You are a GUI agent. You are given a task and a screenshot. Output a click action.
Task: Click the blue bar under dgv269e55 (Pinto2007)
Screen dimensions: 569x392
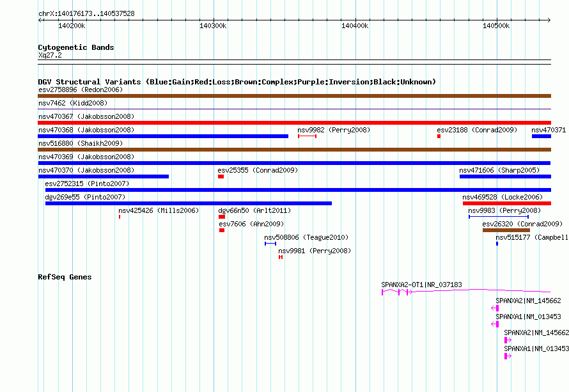pos(189,203)
